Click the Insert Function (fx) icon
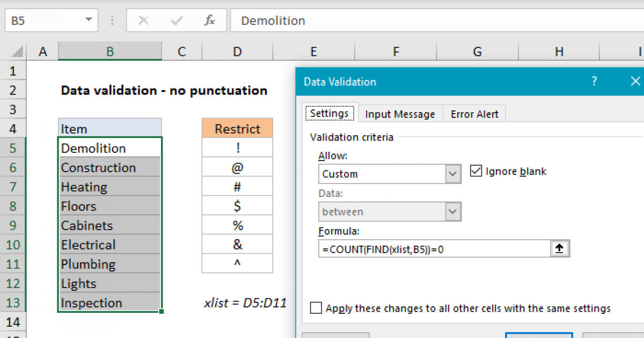 click(x=209, y=21)
